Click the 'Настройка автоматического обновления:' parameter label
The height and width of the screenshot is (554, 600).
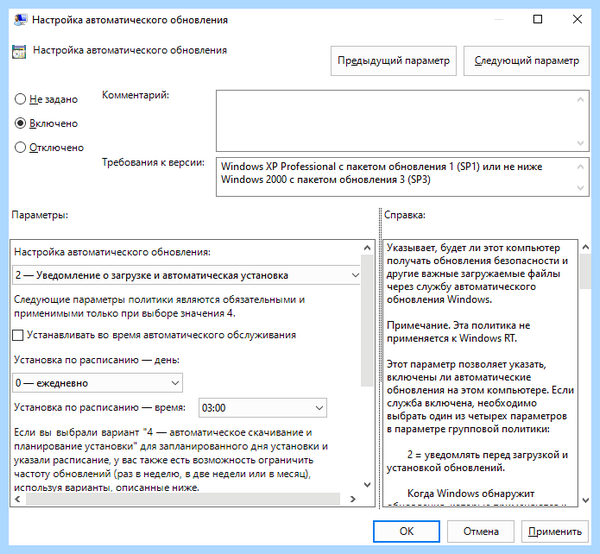pos(112,252)
